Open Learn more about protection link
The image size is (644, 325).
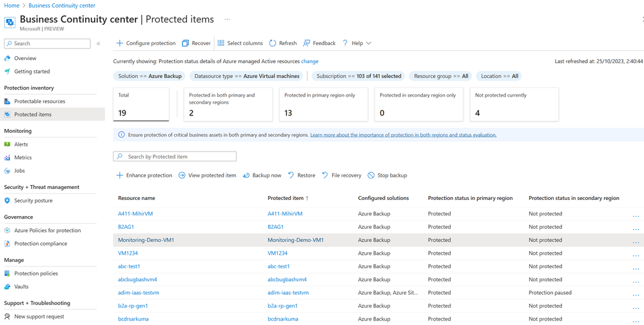point(404,135)
